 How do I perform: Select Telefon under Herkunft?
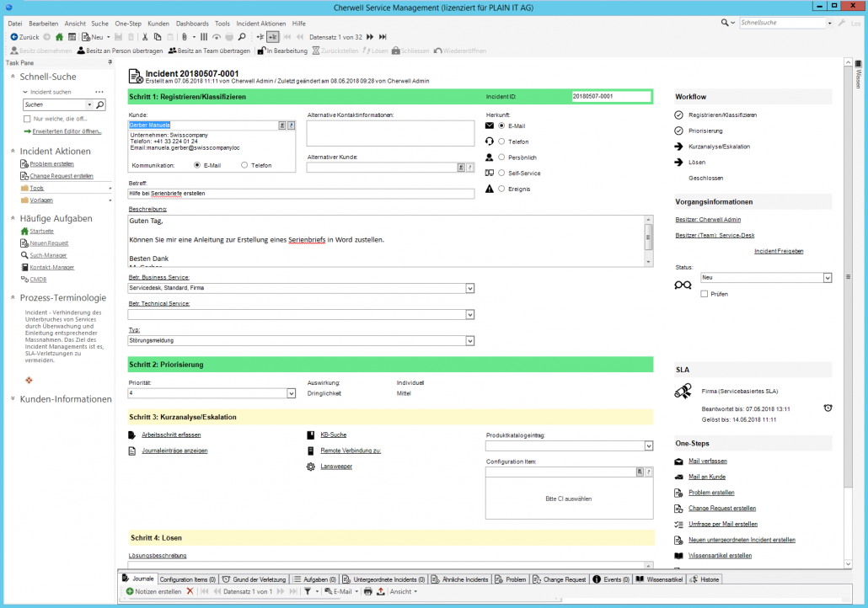coord(501,141)
